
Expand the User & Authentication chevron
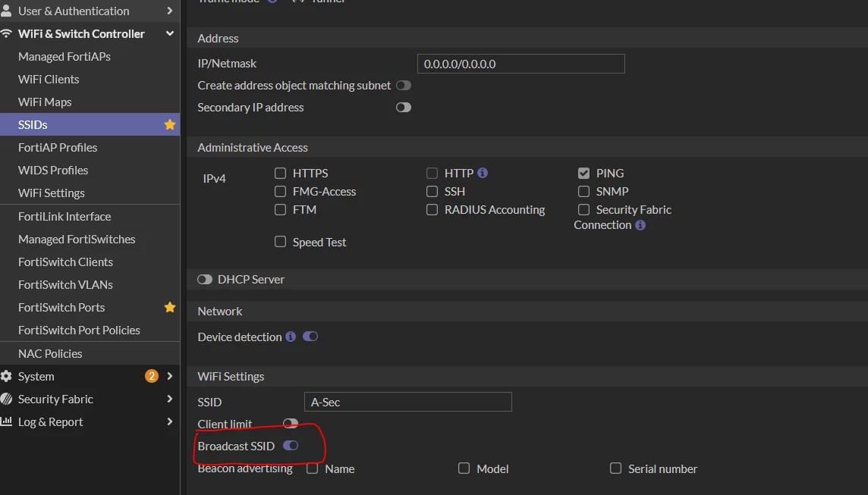point(169,11)
